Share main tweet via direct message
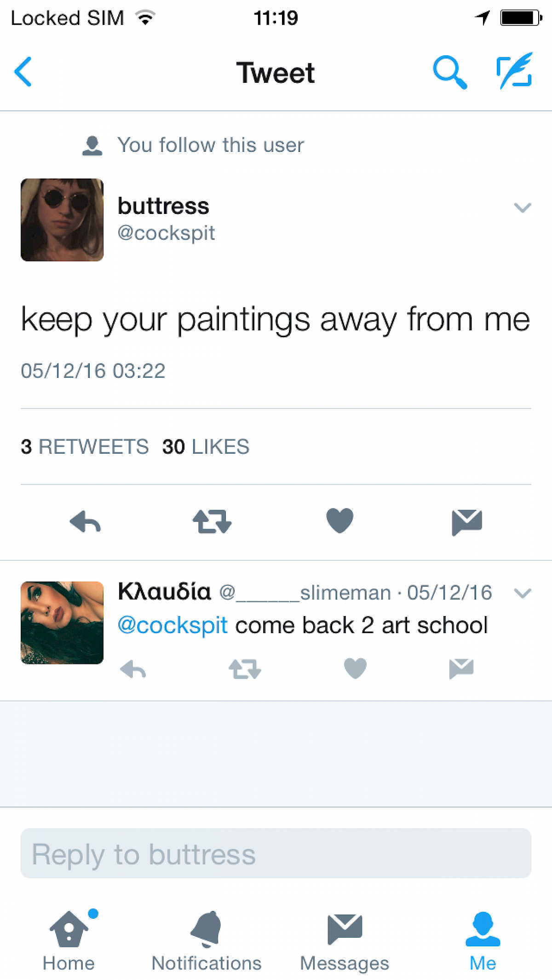Screen dimensions: 552x980 466,522
